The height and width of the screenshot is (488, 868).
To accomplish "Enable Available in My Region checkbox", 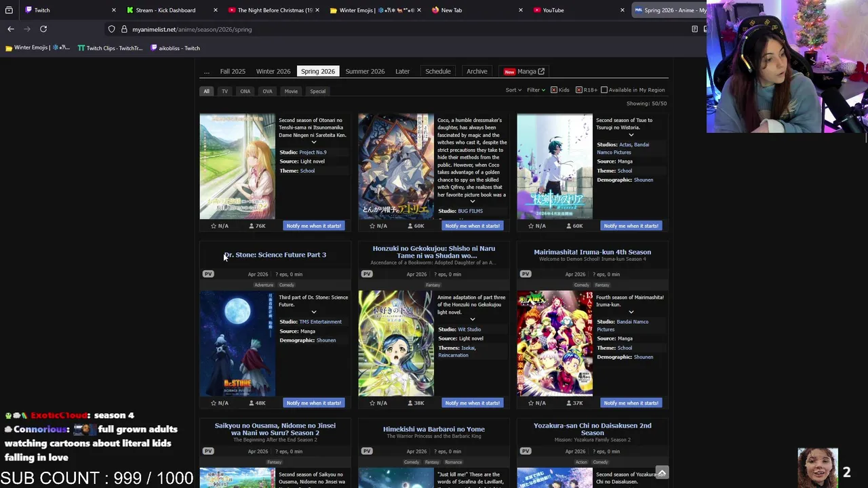I will click(x=604, y=90).
